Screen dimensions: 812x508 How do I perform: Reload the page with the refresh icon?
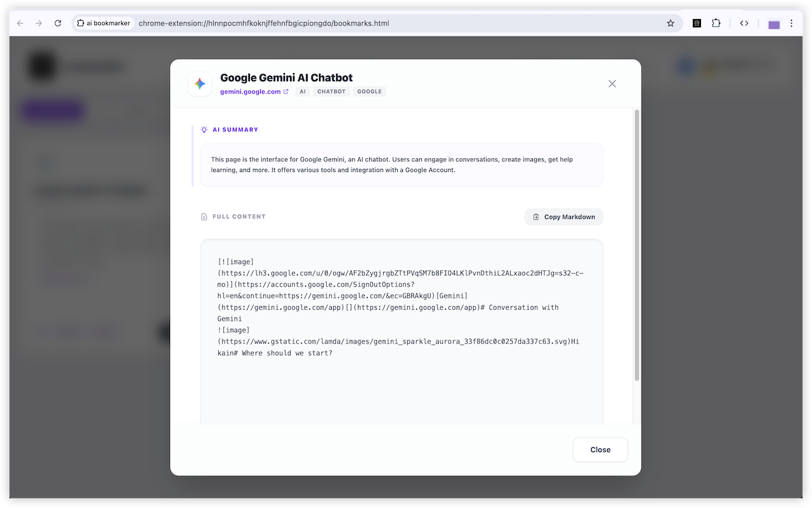(58, 23)
